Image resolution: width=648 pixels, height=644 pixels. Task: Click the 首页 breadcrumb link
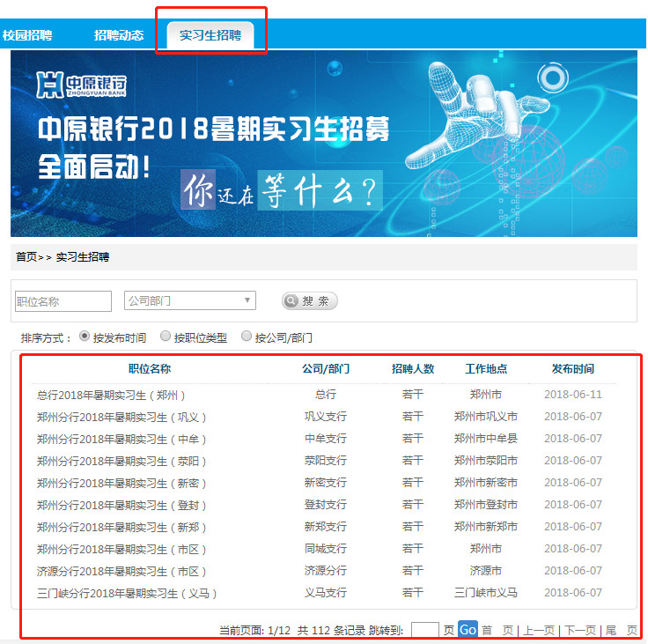pyautogui.click(x=26, y=257)
